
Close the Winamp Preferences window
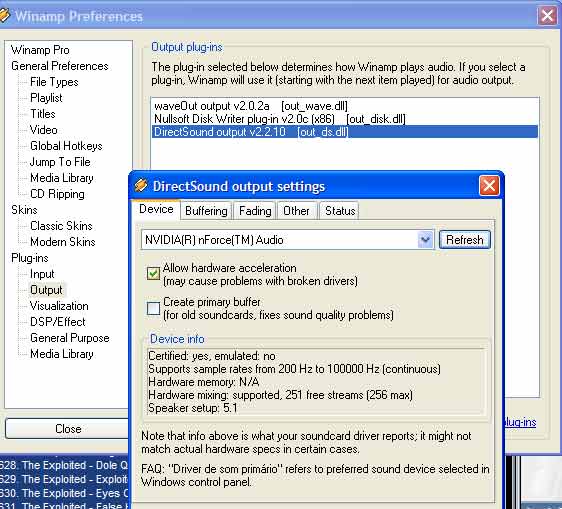coord(547,15)
